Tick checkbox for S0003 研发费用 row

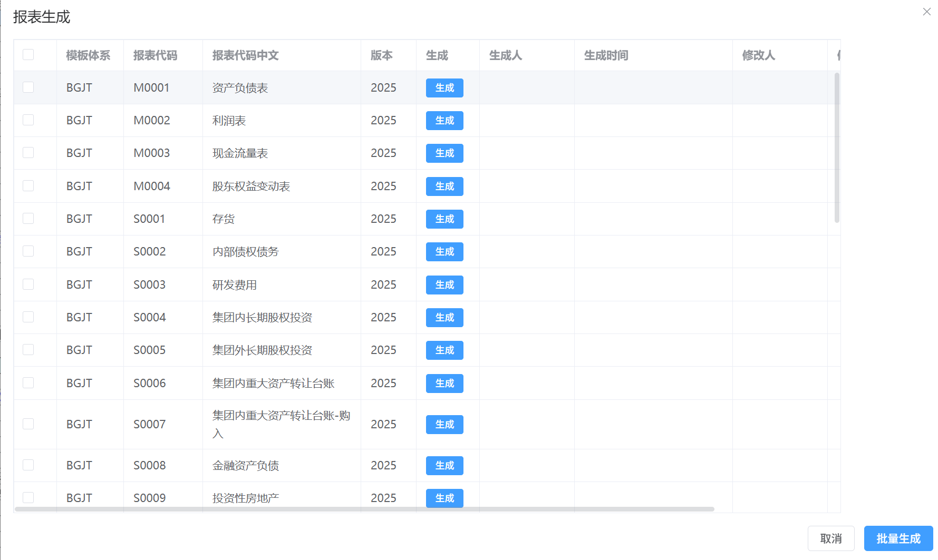pos(28,284)
